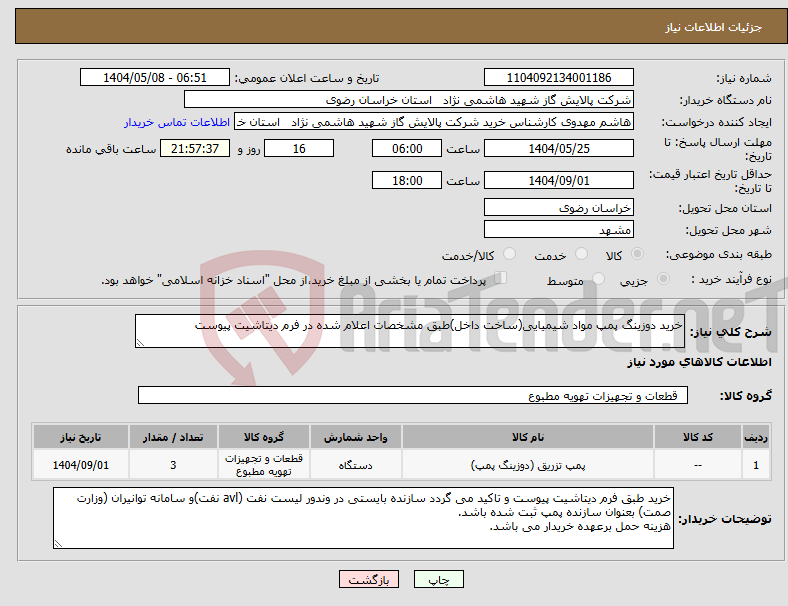Toggle the اسناد خزانه اسلامی payment checkbox
Screen dimensions: 788x606
pyautogui.click(x=500, y=278)
